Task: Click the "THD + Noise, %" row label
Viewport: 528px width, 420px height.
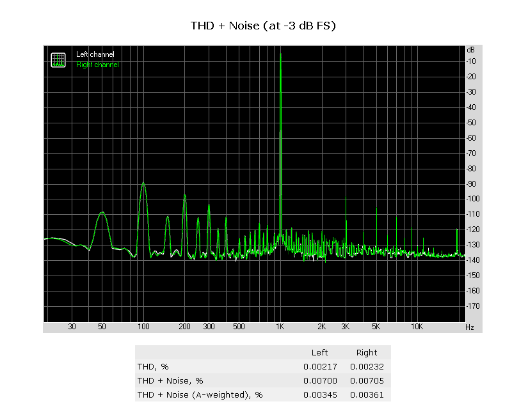Action: point(170,380)
